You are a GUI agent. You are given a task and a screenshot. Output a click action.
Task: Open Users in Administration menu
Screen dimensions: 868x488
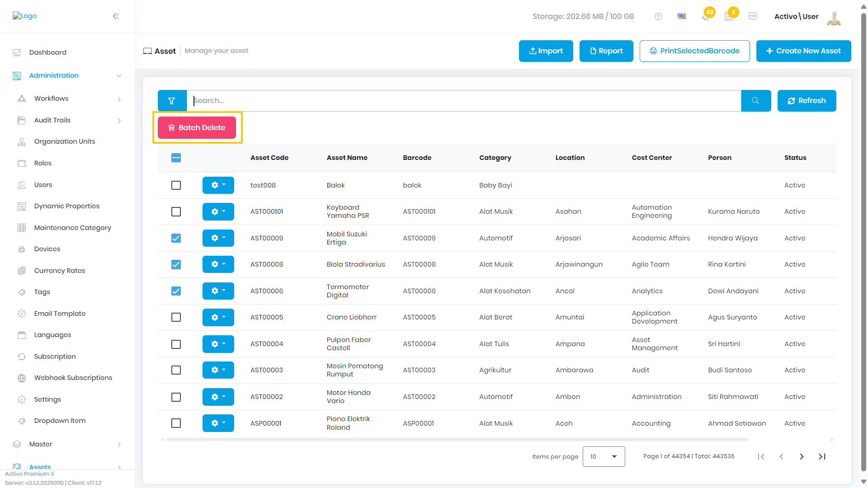(43, 185)
